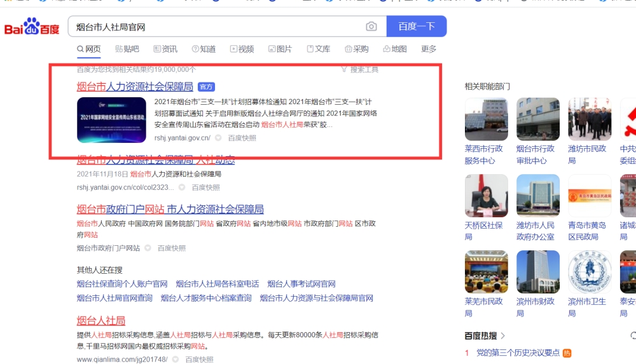The width and height of the screenshot is (636, 364).
Task: Open 百度快照 for rshj.yantai.gov.cn/ result
Action: pos(242,138)
